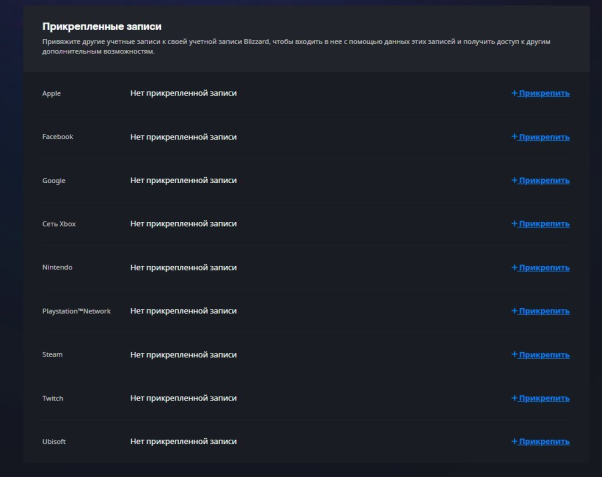The height and width of the screenshot is (477, 602).
Task: Select the Facebook service label
Action: 58,136
